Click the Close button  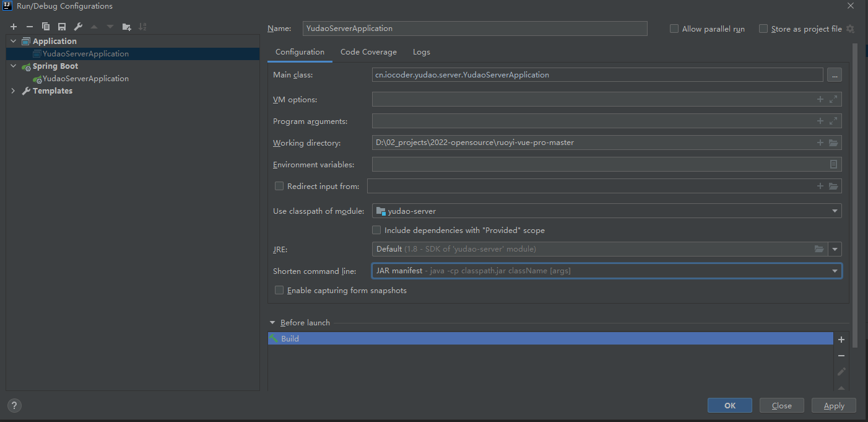pyautogui.click(x=782, y=405)
